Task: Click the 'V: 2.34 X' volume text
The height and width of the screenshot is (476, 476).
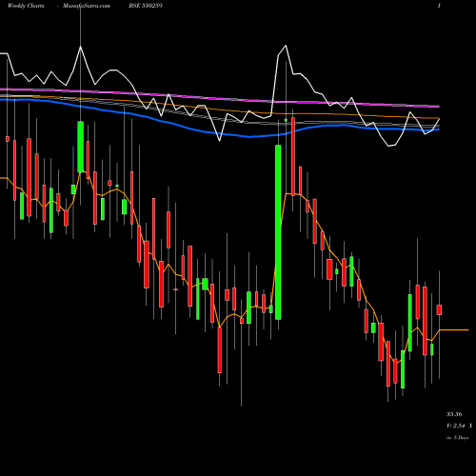Action: [x=460, y=426]
